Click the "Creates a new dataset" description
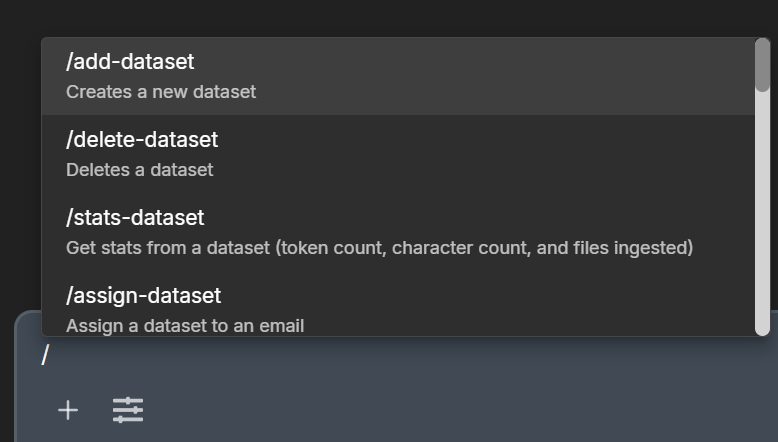The width and height of the screenshot is (778, 442). [161, 92]
